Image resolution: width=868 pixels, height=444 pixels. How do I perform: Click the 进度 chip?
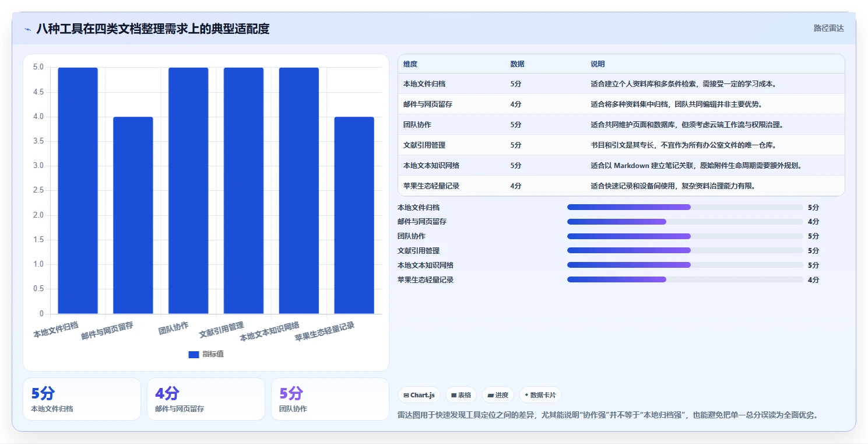coord(498,395)
